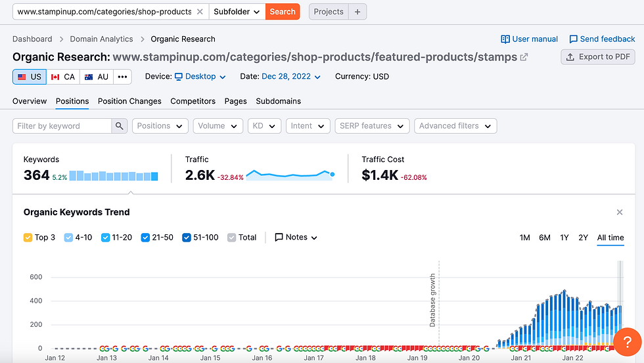Click the Traffic Cost $1.4K value
The height and width of the screenshot is (363, 644).
point(380,175)
